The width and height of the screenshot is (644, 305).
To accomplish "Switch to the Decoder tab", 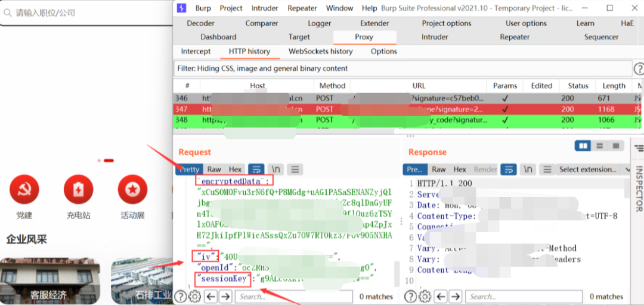I will (200, 23).
